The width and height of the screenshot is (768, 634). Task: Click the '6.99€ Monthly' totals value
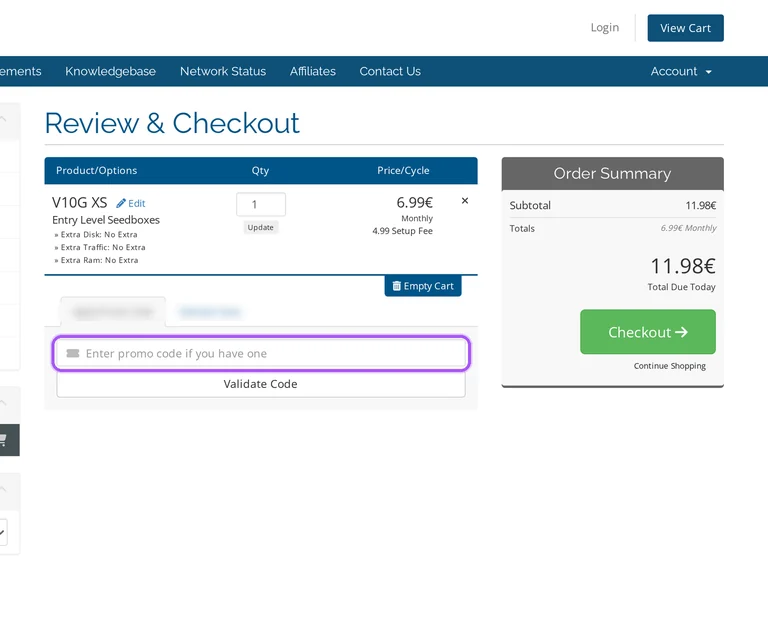pos(688,228)
